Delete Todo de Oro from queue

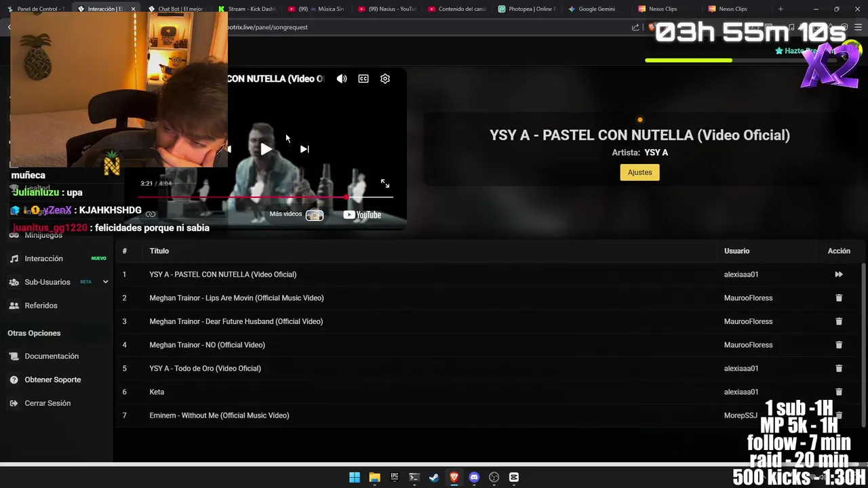(839, 369)
